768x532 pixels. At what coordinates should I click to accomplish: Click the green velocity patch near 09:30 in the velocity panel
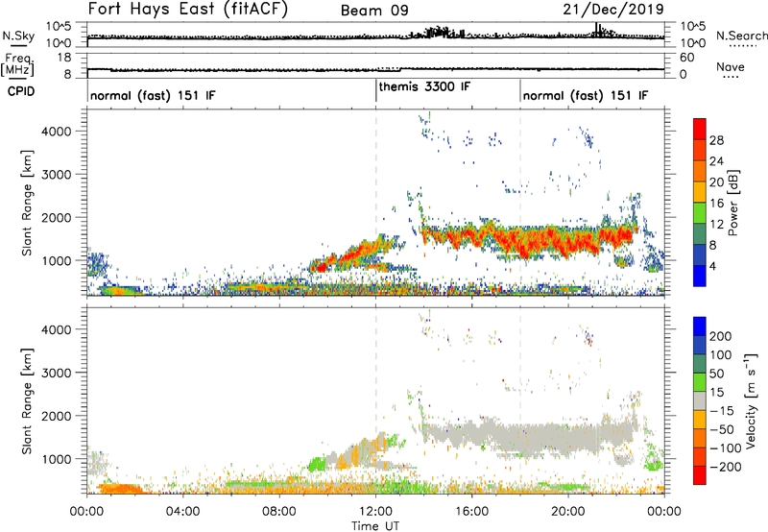[318, 463]
